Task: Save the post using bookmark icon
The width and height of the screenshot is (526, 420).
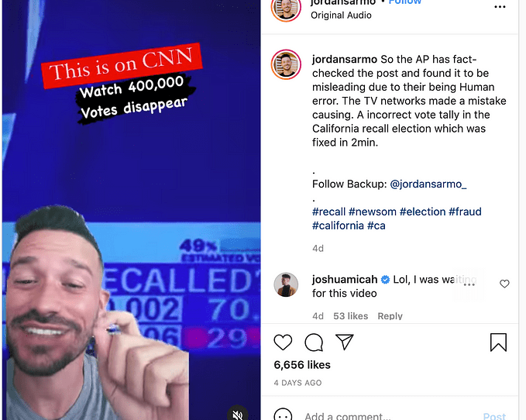Action: coord(498,343)
